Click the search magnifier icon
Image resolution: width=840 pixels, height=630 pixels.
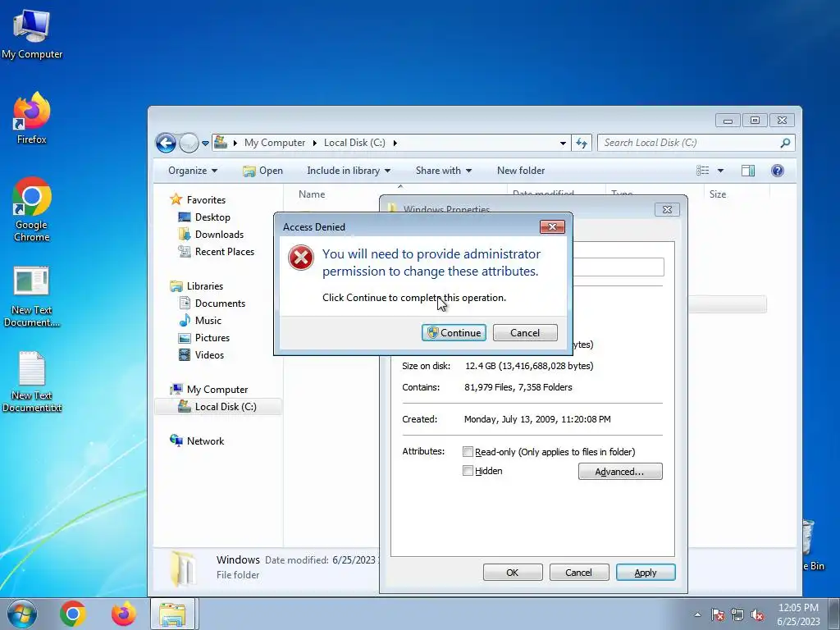[785, 143]
